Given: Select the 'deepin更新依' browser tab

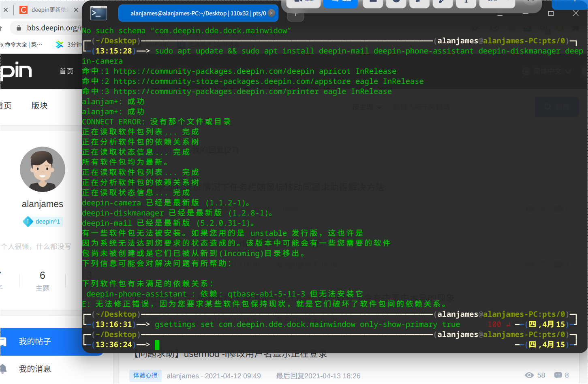Looking at the screenshot, I should pos(49,10).
